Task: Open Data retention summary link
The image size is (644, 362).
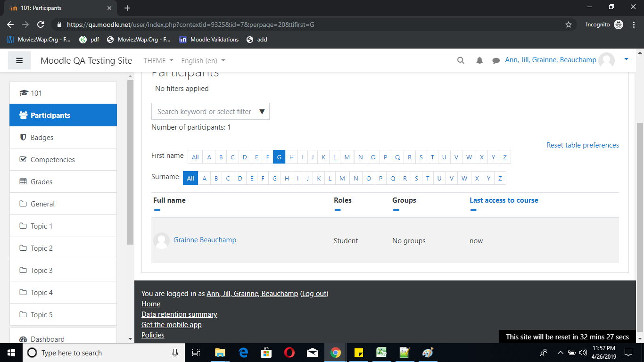Action: point(179,314)
